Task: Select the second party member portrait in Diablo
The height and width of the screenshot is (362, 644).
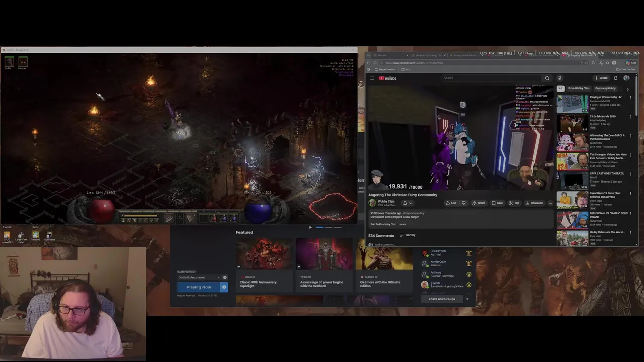Action: pyautogui.click(x=22, y=62)
